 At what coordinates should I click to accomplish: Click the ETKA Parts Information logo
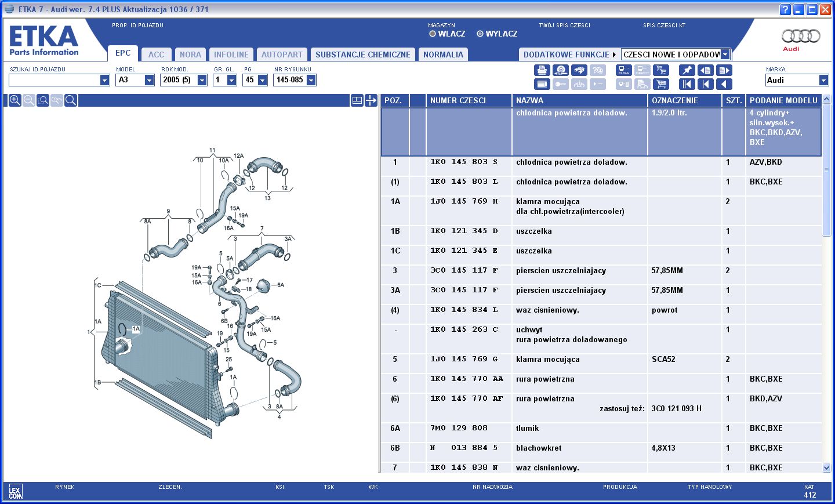pyautogui.click(x=44, y=40)
